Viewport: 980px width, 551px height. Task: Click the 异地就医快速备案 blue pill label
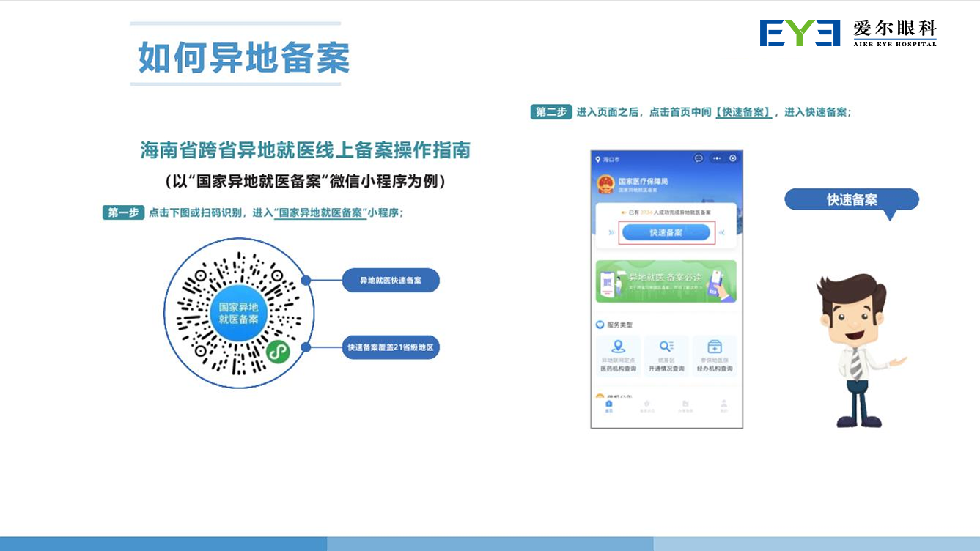[390, 281]
